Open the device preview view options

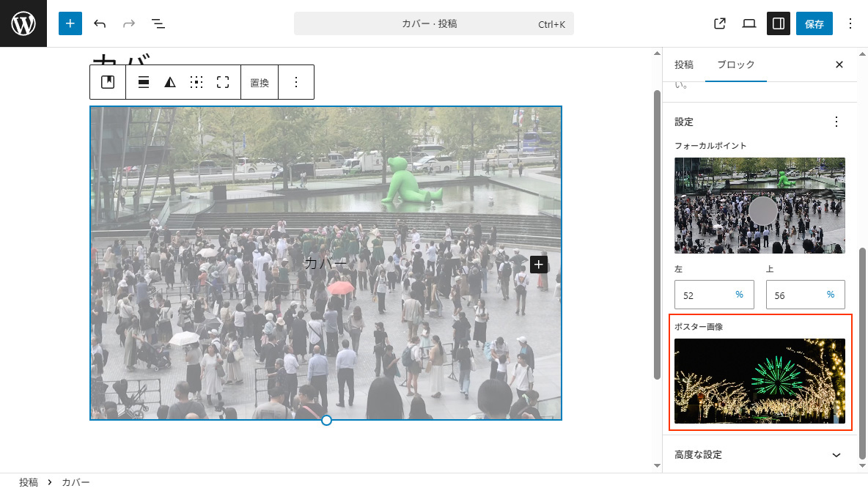[749, 23]
